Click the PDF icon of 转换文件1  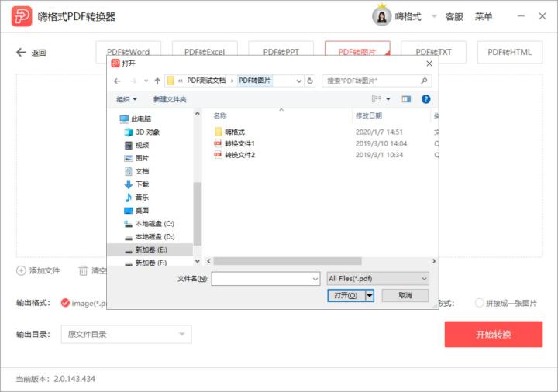[218, 143]
